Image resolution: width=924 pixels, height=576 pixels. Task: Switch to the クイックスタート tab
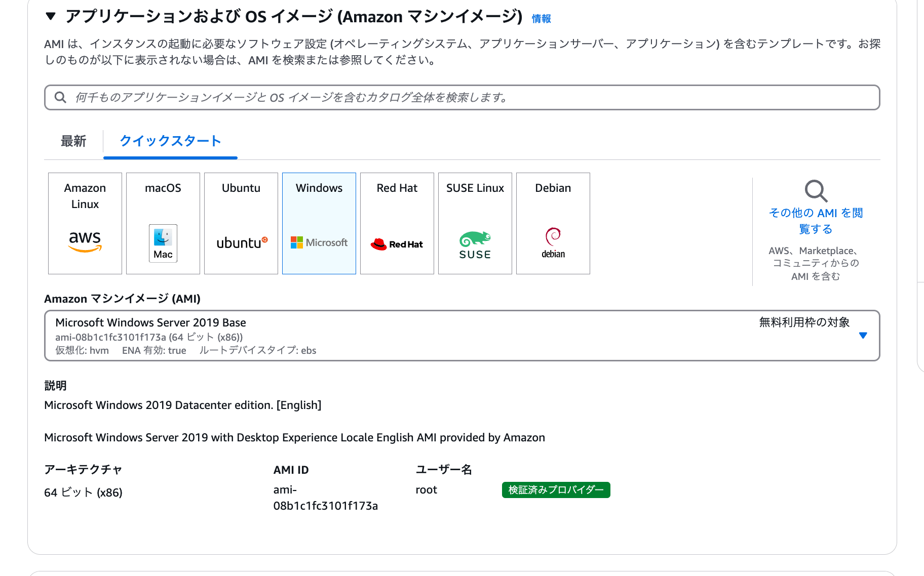170,141
